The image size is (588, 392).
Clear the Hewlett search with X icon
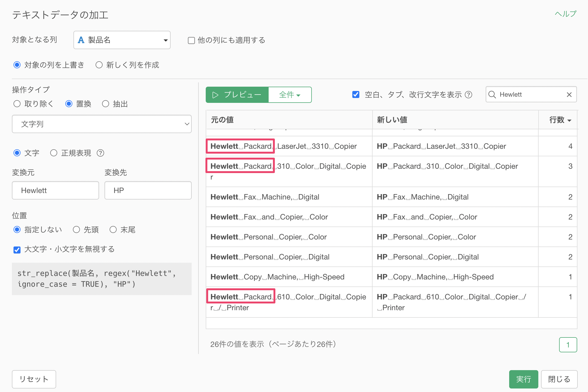[569, 94]
